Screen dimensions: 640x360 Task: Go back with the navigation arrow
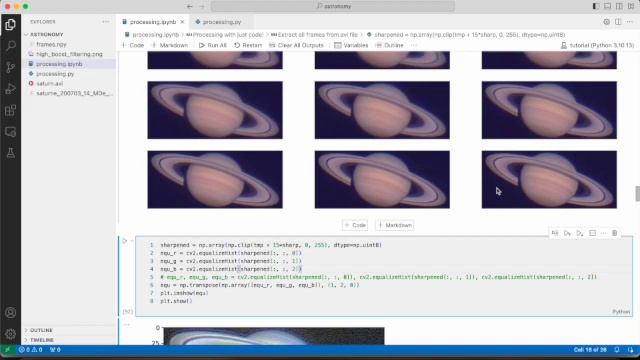[189, 7]
